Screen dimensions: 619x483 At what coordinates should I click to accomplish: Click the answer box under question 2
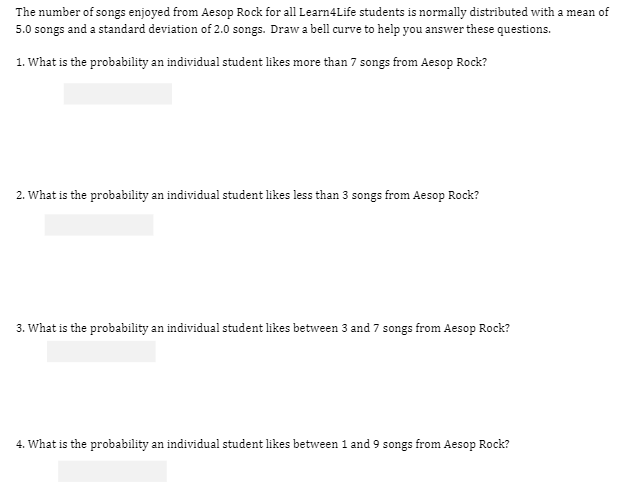(x=99, y=225)
